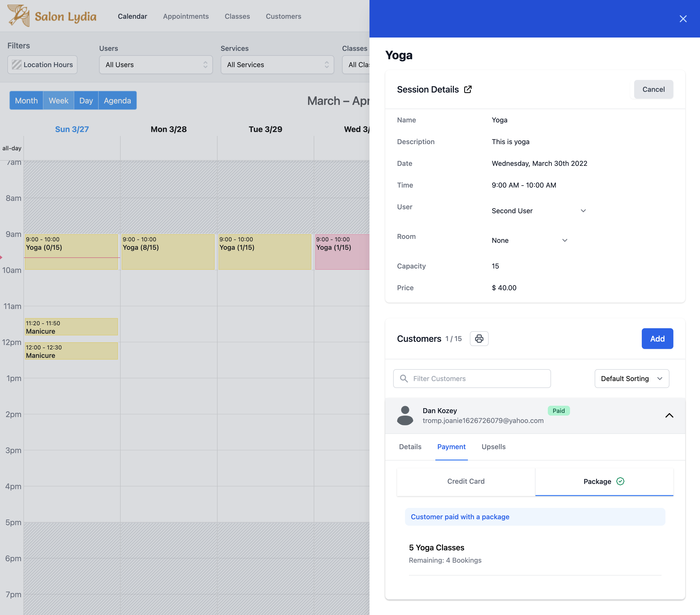This screenshot has width=700, height=615.
Task: Click the Cancel session button
Action: point(653,89)
